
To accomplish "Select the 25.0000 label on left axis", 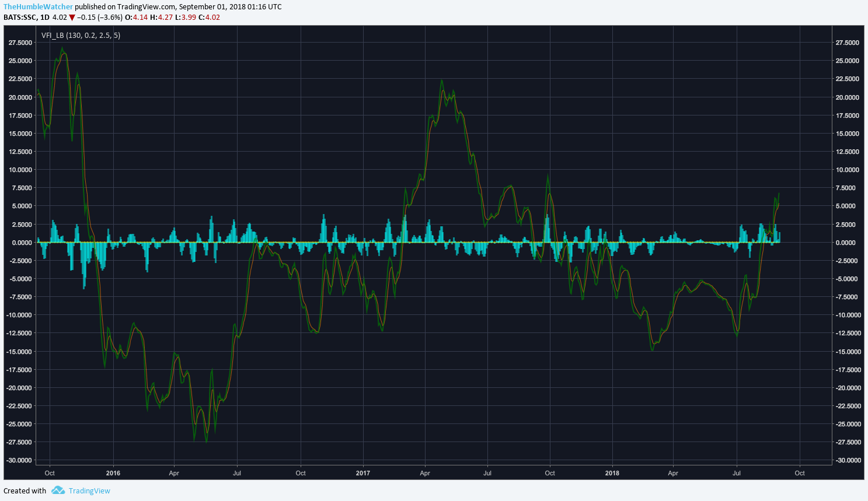I will 20,61.
